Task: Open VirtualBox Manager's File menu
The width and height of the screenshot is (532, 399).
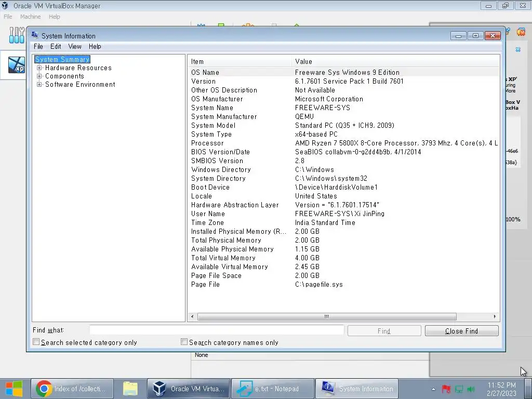Action: pos(8,17)
